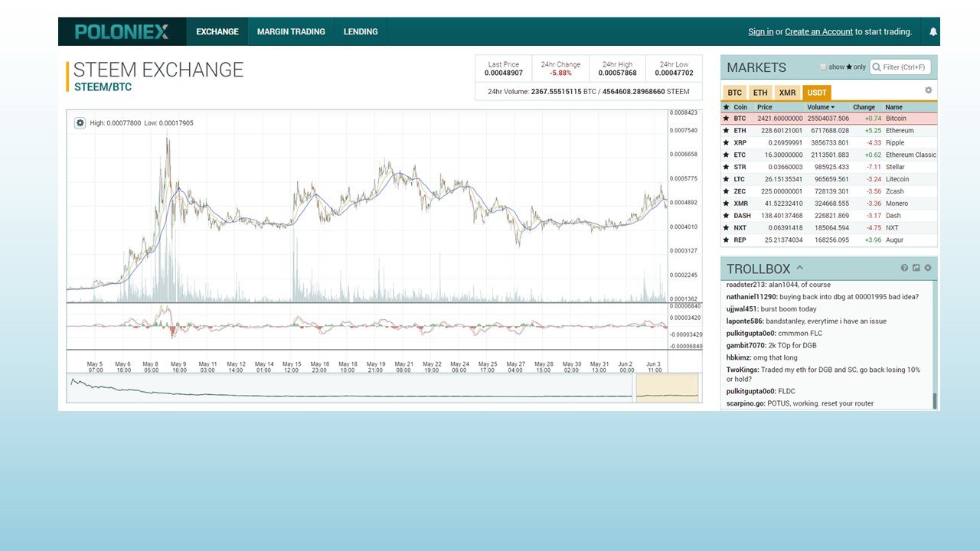Click username nathaniel11290 in Trollbox

coord(752,297)
